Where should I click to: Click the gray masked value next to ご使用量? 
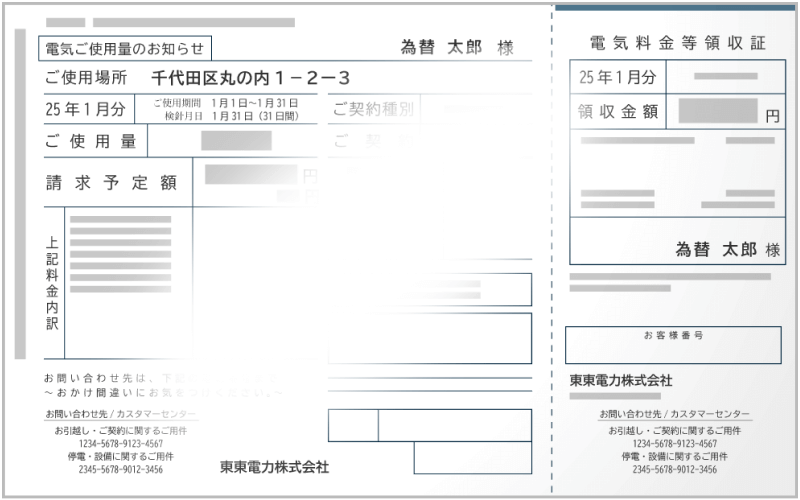coord(236,141)
